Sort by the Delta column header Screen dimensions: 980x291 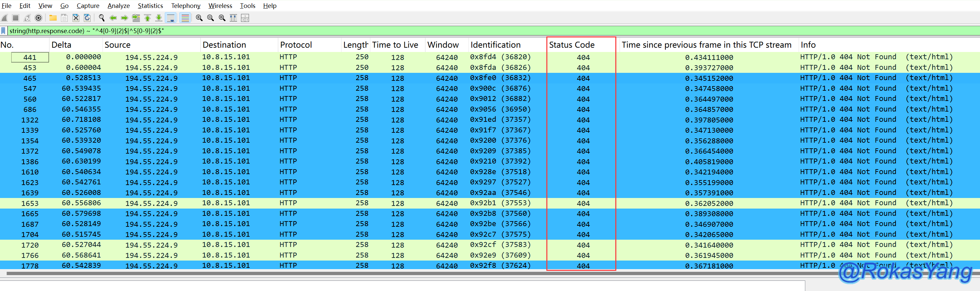[x=61, y=45]
